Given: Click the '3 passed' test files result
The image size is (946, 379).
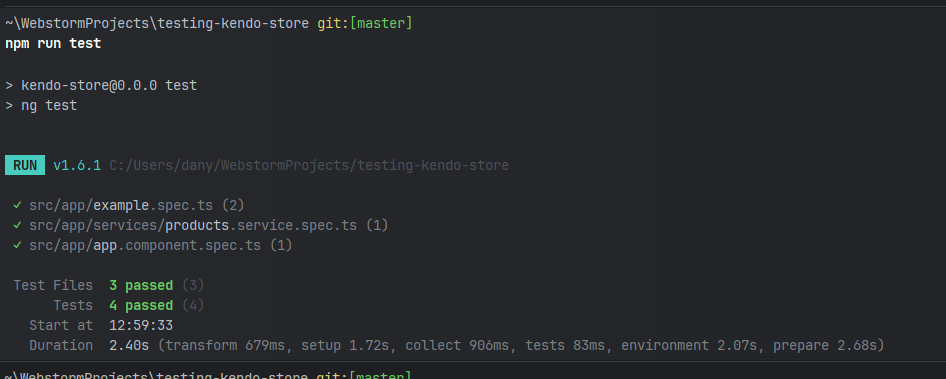Looking at the screenshot, I should (x=141, y=285).
